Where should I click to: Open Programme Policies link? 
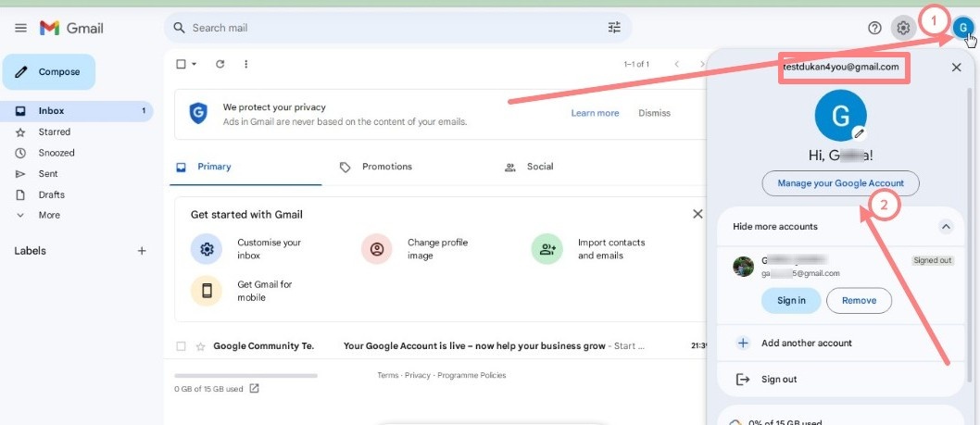pyautogui.click(x=471, y=376)
